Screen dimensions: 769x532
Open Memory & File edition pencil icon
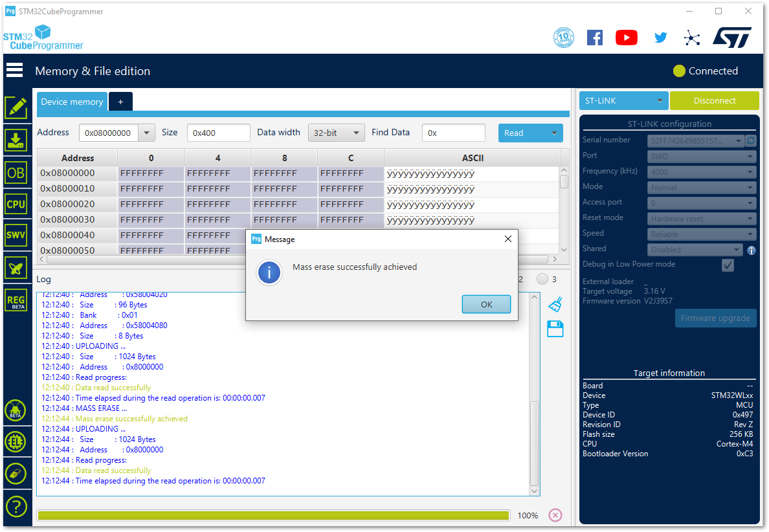[16, 107]
